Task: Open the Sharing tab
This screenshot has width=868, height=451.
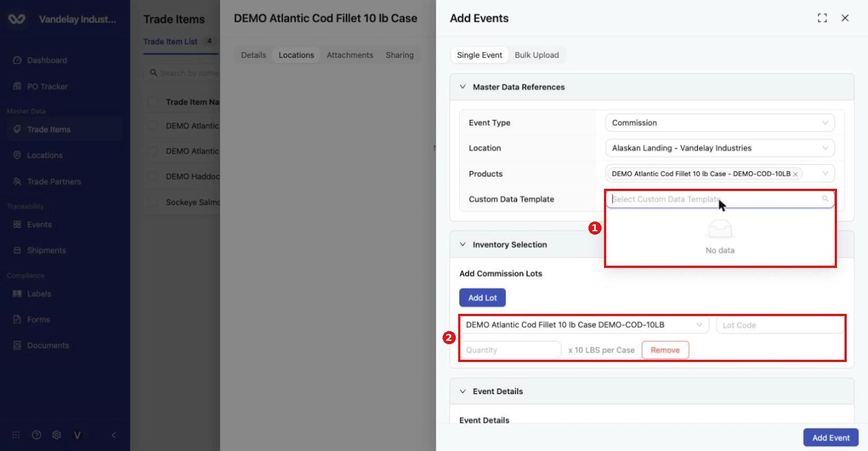Action: point(399,55)
